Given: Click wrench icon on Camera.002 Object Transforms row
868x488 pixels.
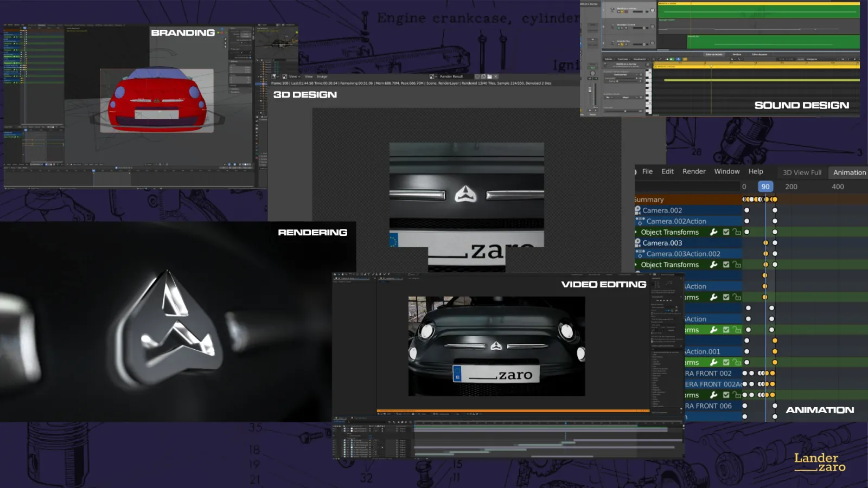Looking at the screenshot, I should [714, 232].
